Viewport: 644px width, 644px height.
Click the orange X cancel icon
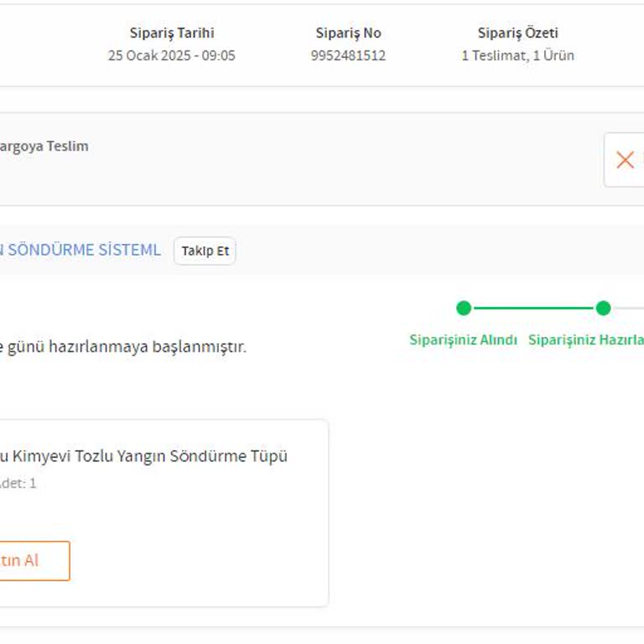pyautogui.click(x=625, y=160)
